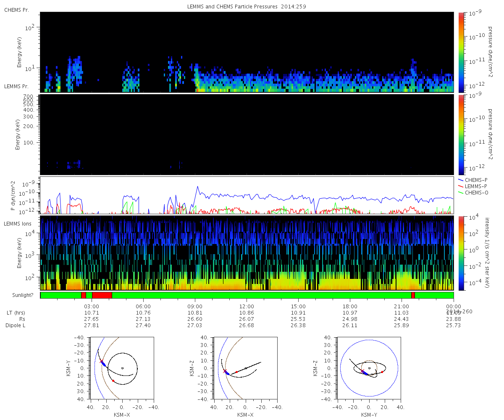Click the Dipole L value 26.38
The image size is (504, 420).
299,325
